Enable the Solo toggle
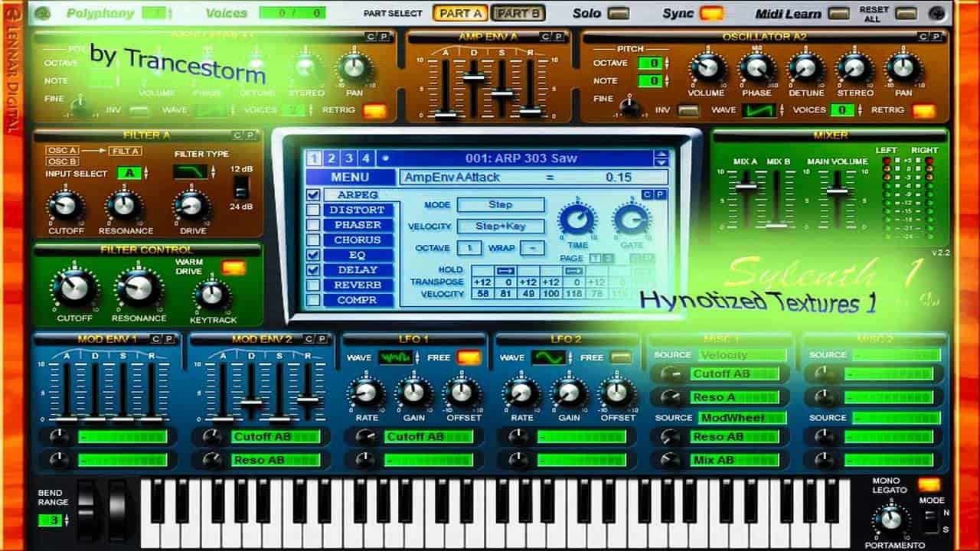Viewport: 980px width, 551px height. click(619, 13)
